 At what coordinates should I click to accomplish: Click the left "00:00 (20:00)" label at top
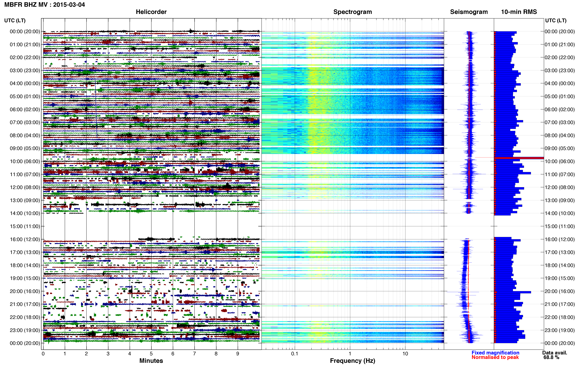25,31
